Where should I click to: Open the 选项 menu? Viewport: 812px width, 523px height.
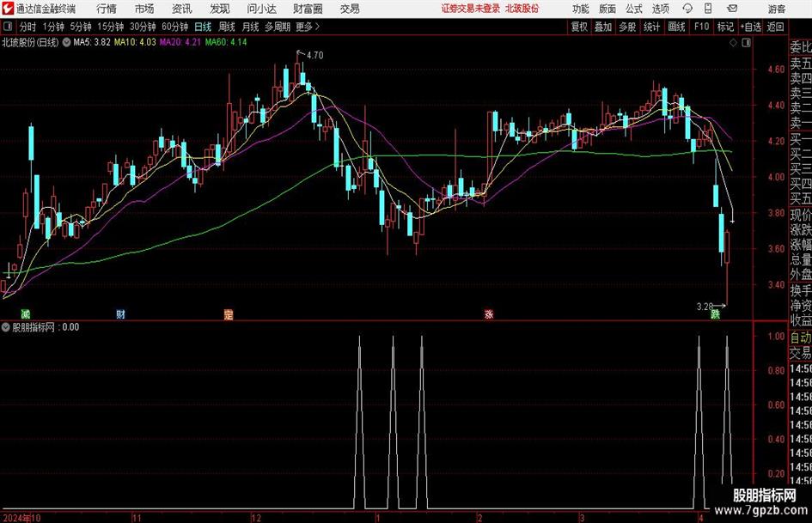(x=660, y=9)
